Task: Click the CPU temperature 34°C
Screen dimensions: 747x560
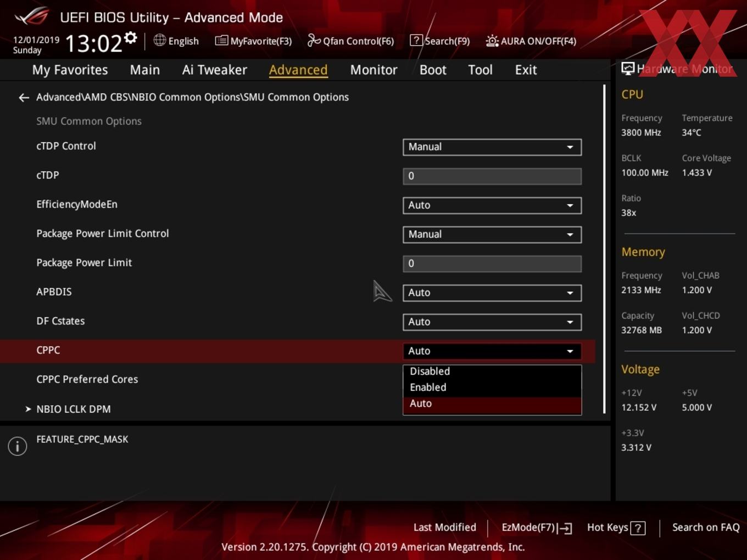Action: 692,133
